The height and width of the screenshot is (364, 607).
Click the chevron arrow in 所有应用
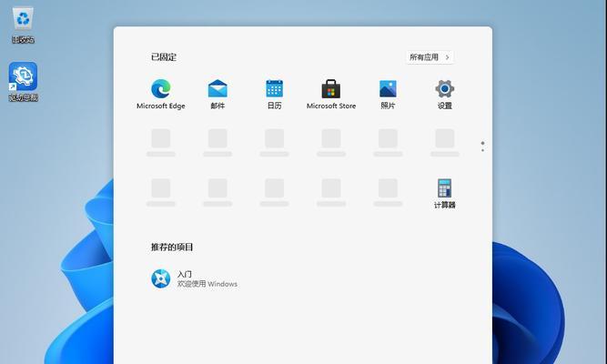[x=447, y=57]
